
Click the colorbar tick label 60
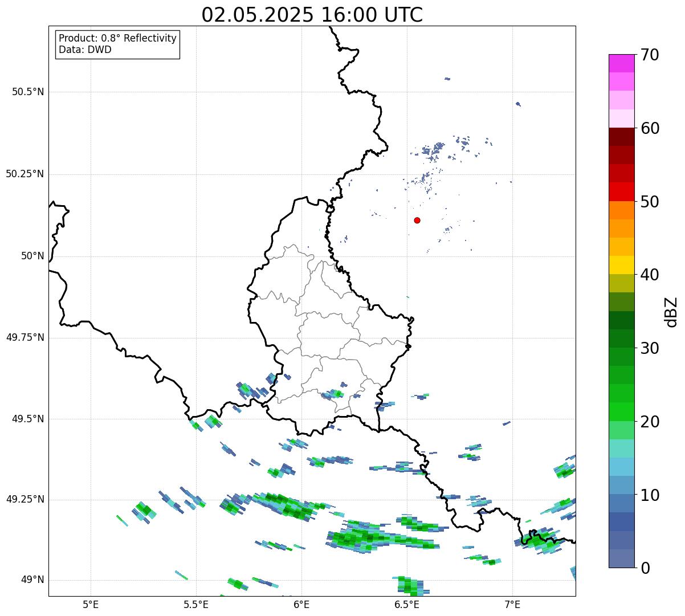[x=650, y=128]
